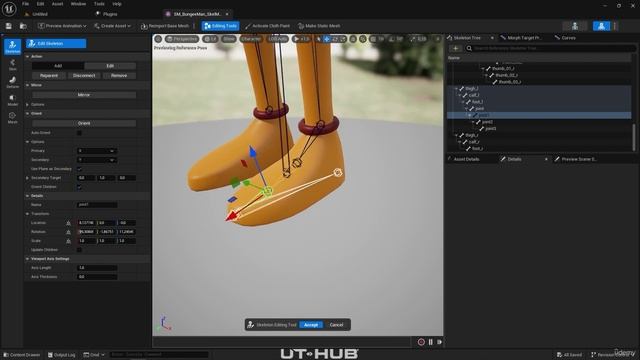Click the step forward icon below the viewport

[440, 342]
